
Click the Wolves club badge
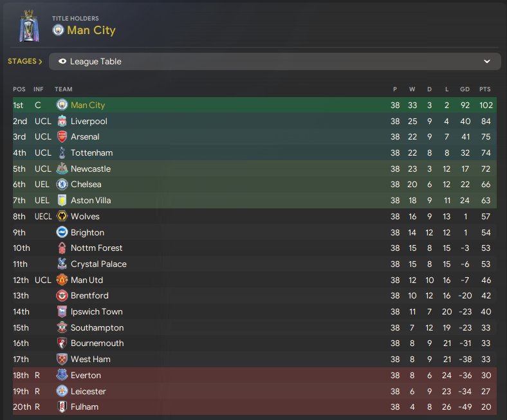click(62, 216)
